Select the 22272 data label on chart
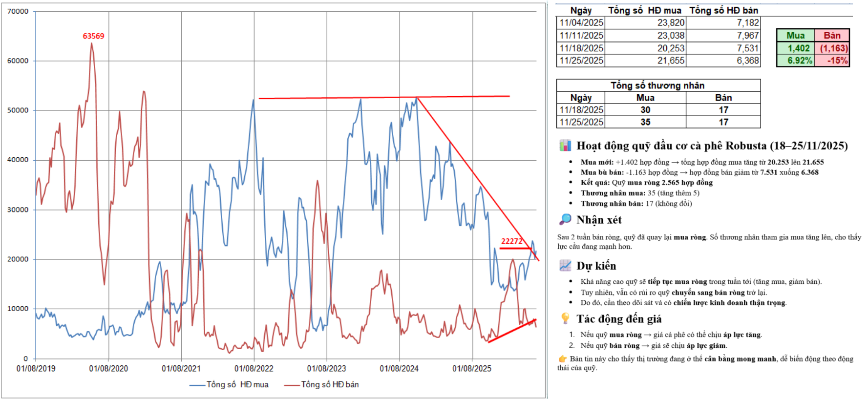 [x=511, y=241]
